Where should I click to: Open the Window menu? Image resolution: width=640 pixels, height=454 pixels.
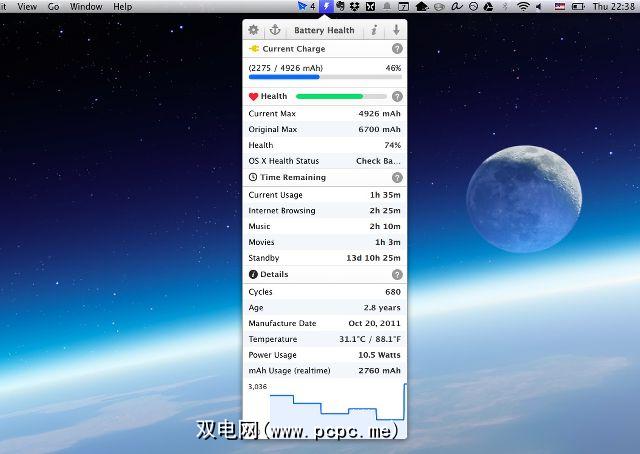click(x=86, y=6)
